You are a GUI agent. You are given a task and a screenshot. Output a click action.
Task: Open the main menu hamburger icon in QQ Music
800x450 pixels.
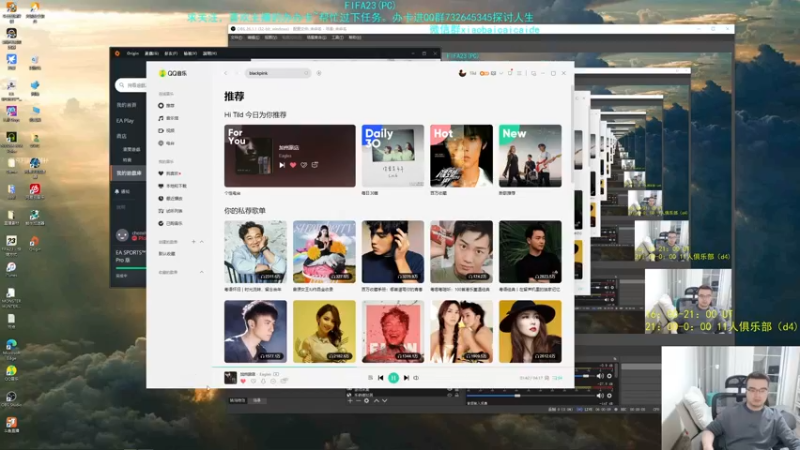(x=519, y=73)
